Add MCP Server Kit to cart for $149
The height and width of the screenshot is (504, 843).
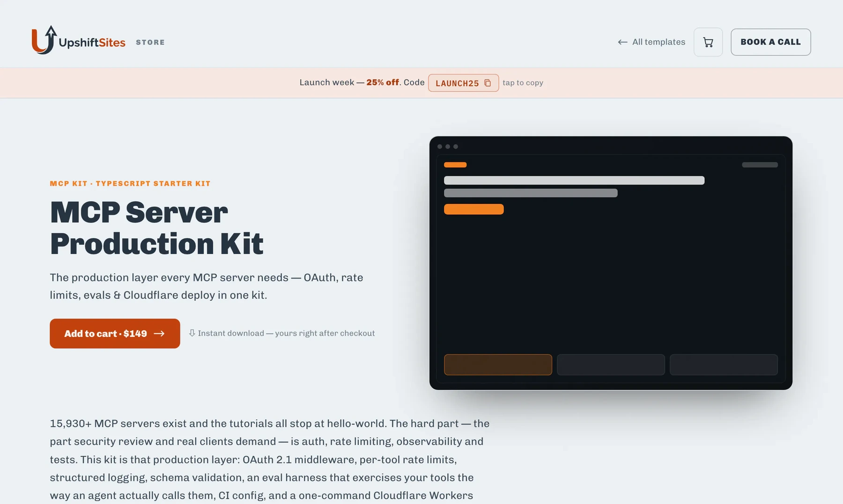pos(115,334)
